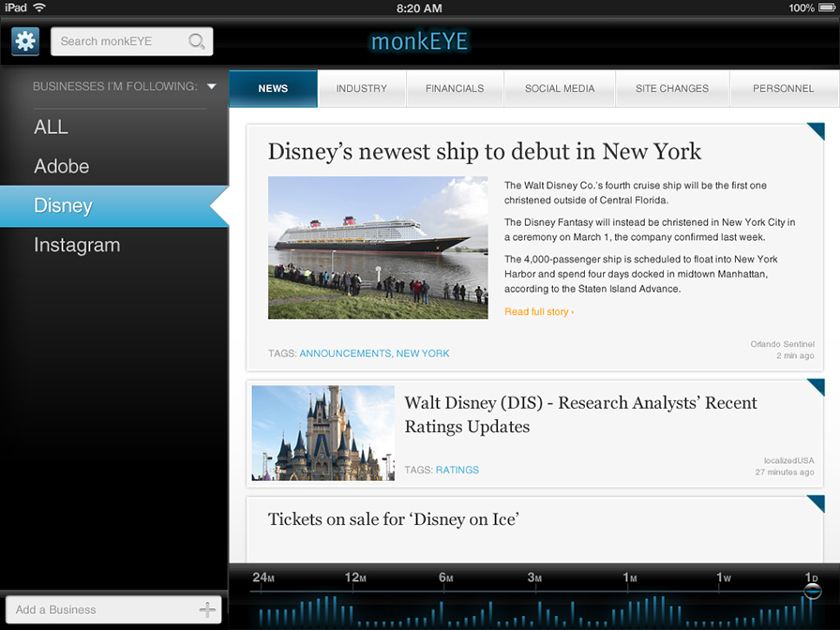The width and height of the screenshot is (840, 630).
Task: Click the magnifying glass search icon
Action: click(197, 41)
